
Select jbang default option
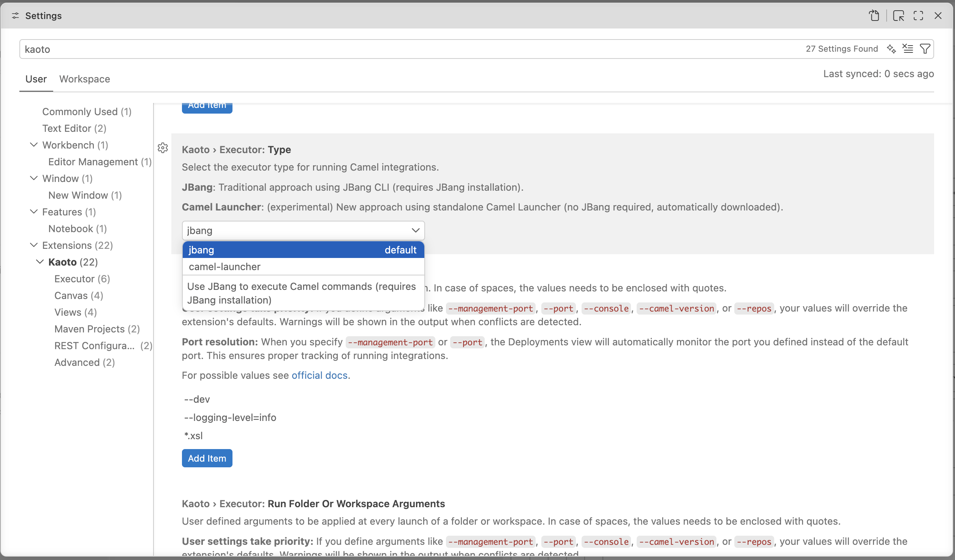(x=303, y=250)
